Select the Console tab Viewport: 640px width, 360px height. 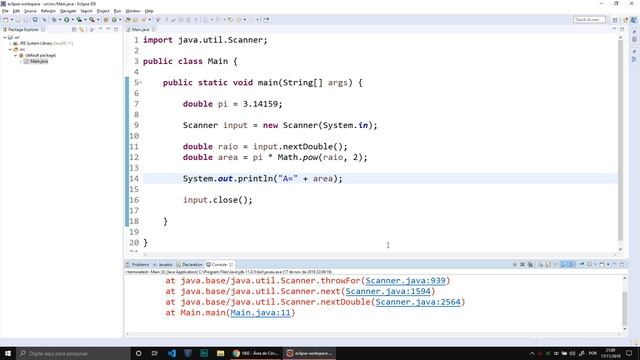click(219, 264)
